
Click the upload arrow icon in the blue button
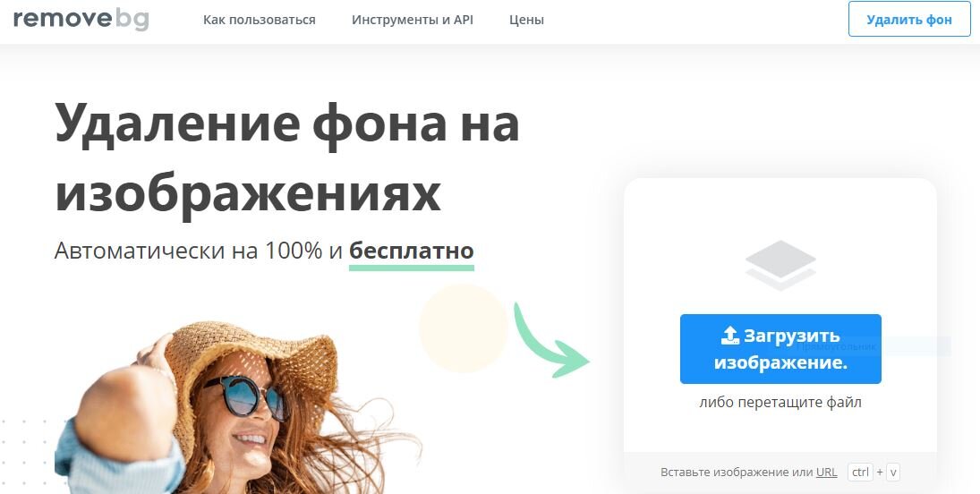(730, 336)
